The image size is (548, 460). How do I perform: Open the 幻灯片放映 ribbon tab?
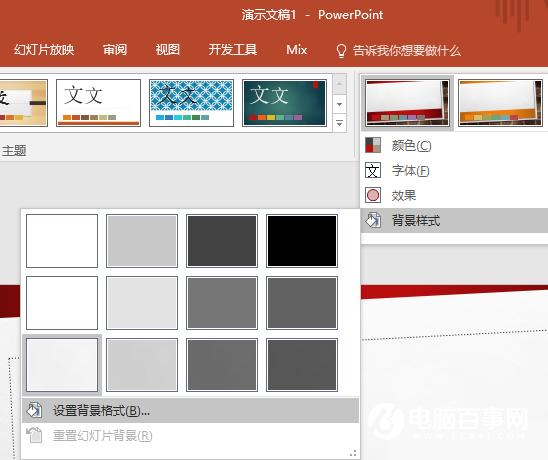coord(44,50)
